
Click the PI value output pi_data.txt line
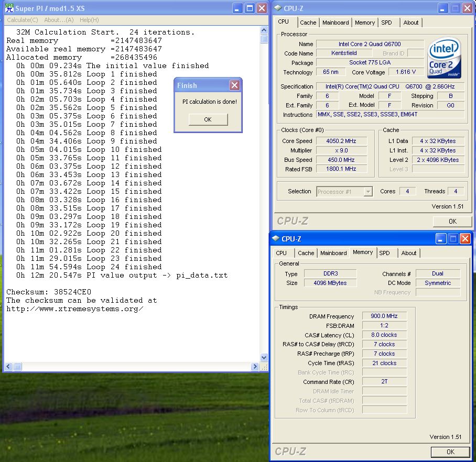122,276
